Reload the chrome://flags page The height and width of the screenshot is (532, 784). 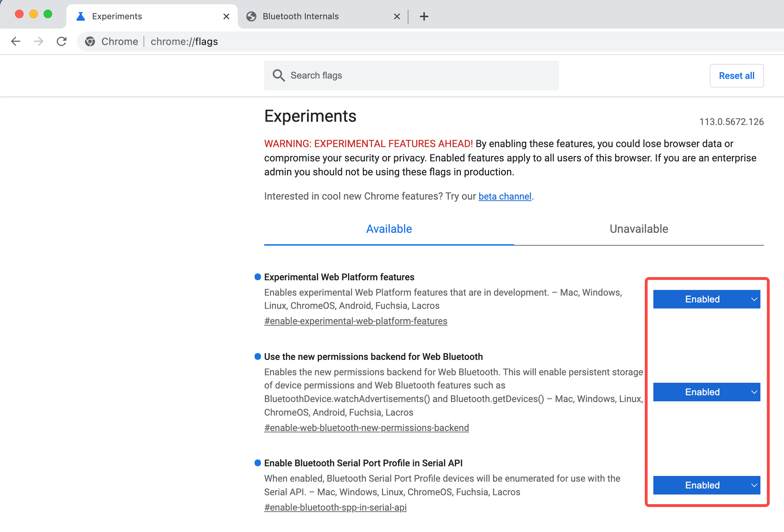62,41
